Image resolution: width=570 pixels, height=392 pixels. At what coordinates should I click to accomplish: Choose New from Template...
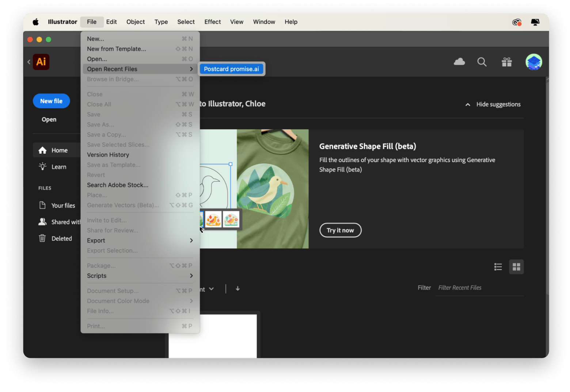pyautogui.click(x=140, y=49)
